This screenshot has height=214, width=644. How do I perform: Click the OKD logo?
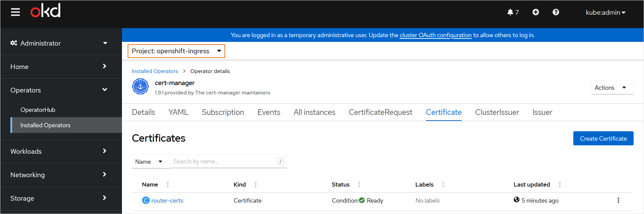click(x=46, y=10)
